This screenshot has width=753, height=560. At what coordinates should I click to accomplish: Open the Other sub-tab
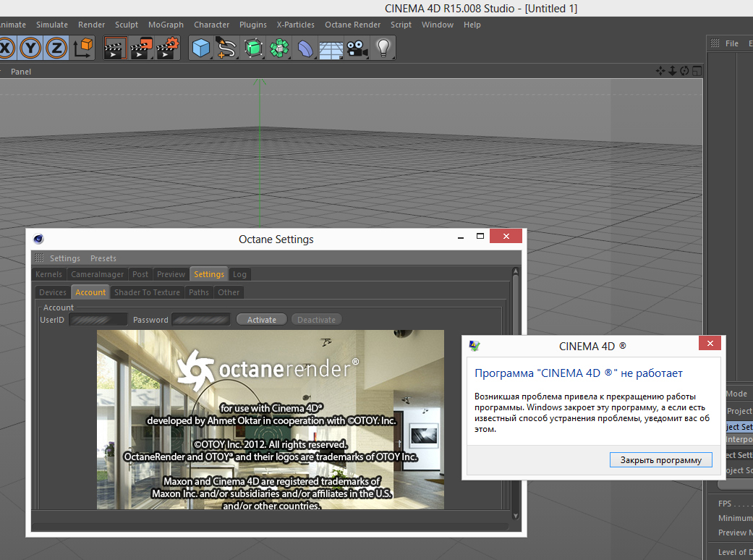229,292
